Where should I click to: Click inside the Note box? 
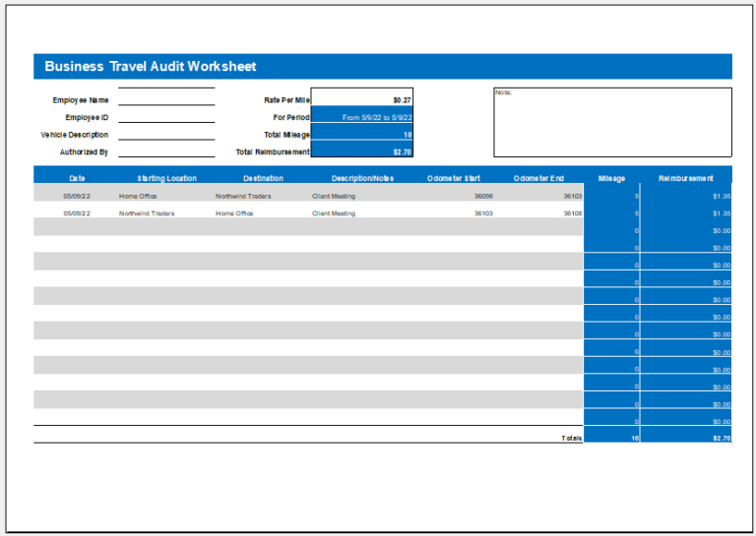[612, 122]
